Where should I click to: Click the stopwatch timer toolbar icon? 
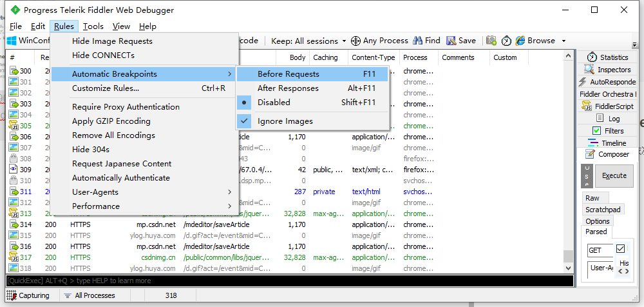click(506, 41)
